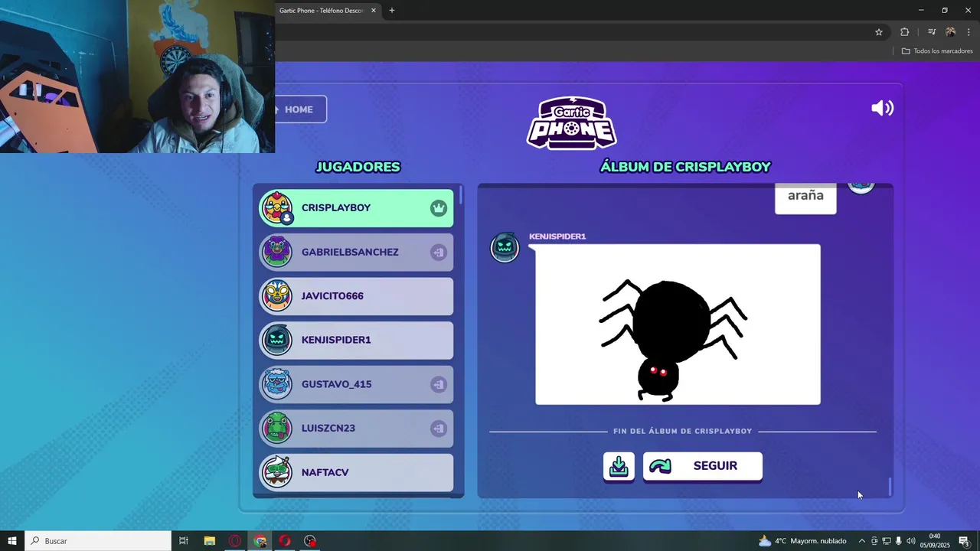This screenshot has height=551, width=980.
Task: Click the SEGUIR button
Action: 703,466
